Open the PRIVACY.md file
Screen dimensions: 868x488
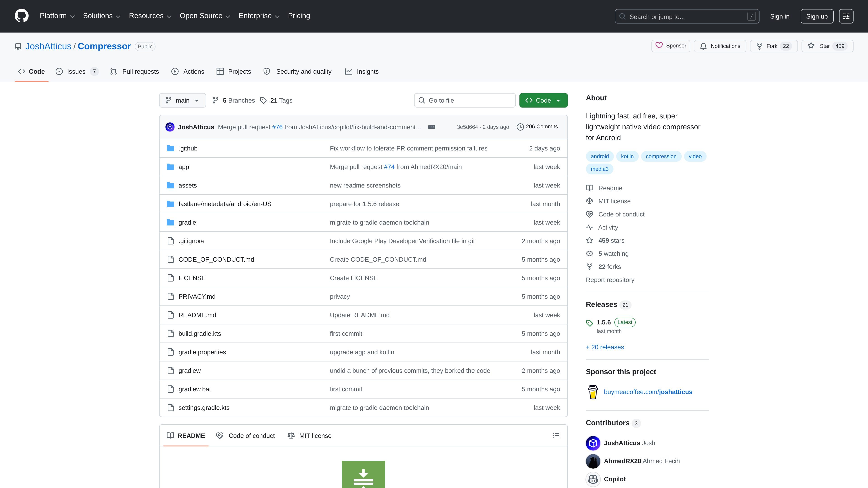pos(197,296)
